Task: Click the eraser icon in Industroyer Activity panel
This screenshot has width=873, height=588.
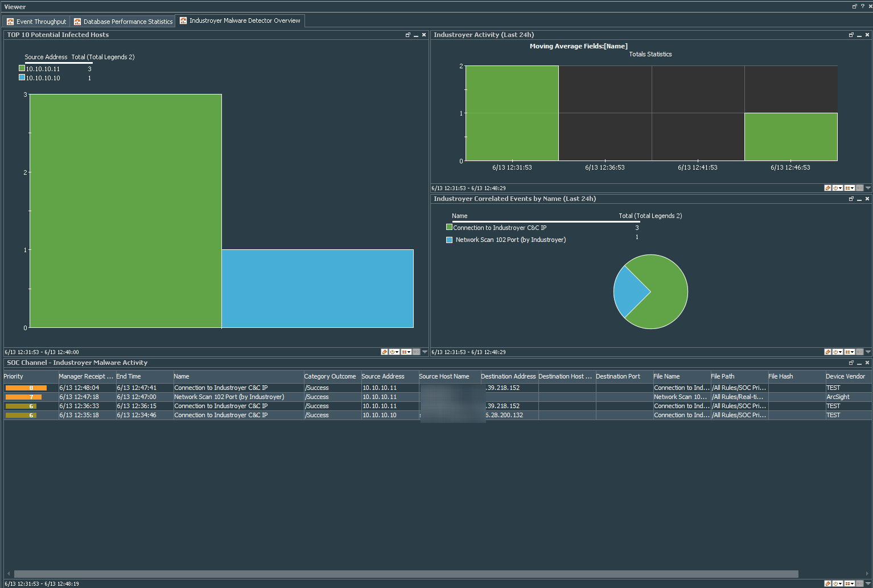Action: click(827, 188)
